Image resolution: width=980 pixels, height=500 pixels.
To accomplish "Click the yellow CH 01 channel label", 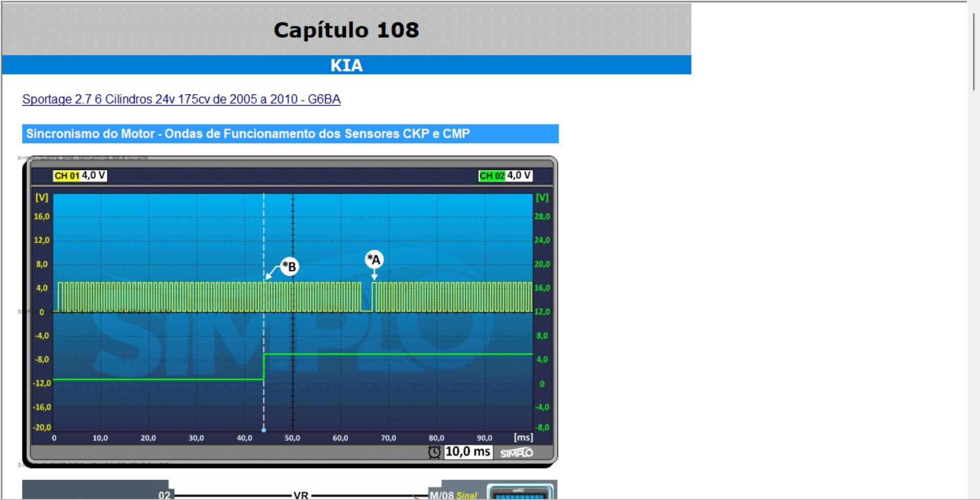I will pos(66,176).
